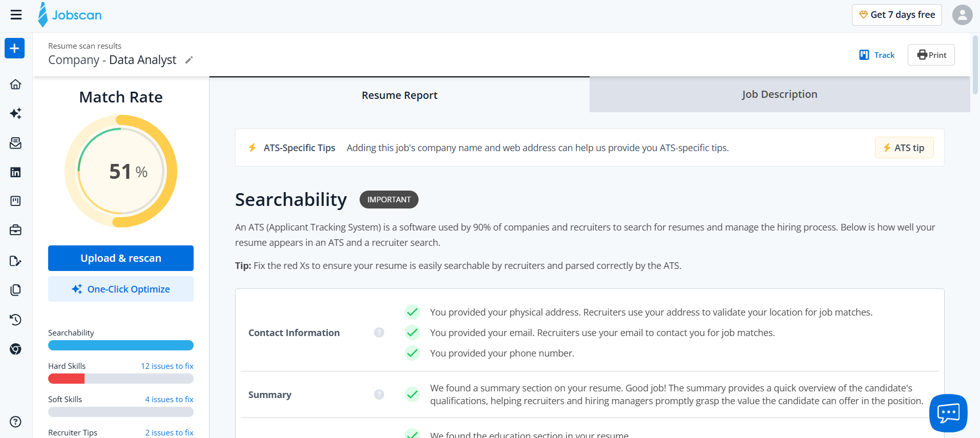Screen dimensions: 980x438
Task: Click the 51% match rate gauge
Action: [x=121, y=171]
